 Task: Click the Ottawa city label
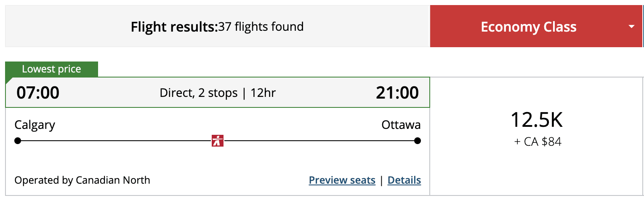pos(401,125)
